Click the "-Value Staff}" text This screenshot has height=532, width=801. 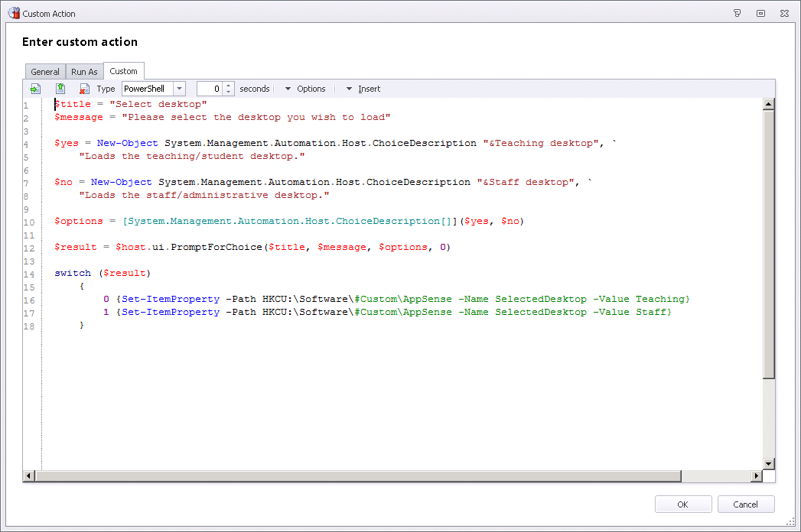(x=632, y=312)
